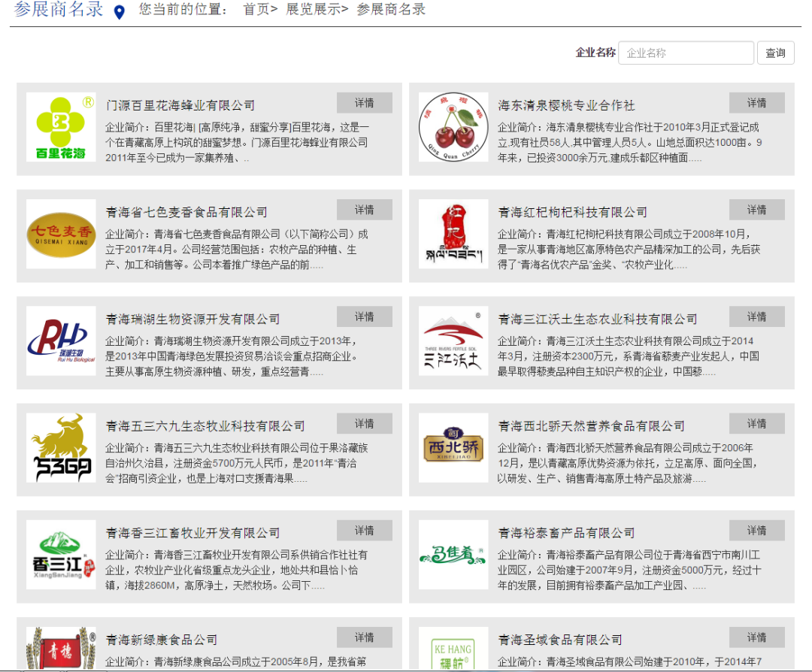This screenshot has height=672, width=812.
Task: Open the 西北骄 brand logo
Action: coord(453,448)
